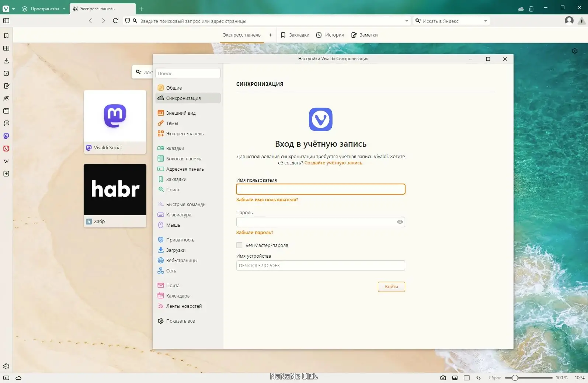Toggle the panel button in the status bar
Viewport: 588px width, 383px height.
pyautogui.click(x=6, y=378)
